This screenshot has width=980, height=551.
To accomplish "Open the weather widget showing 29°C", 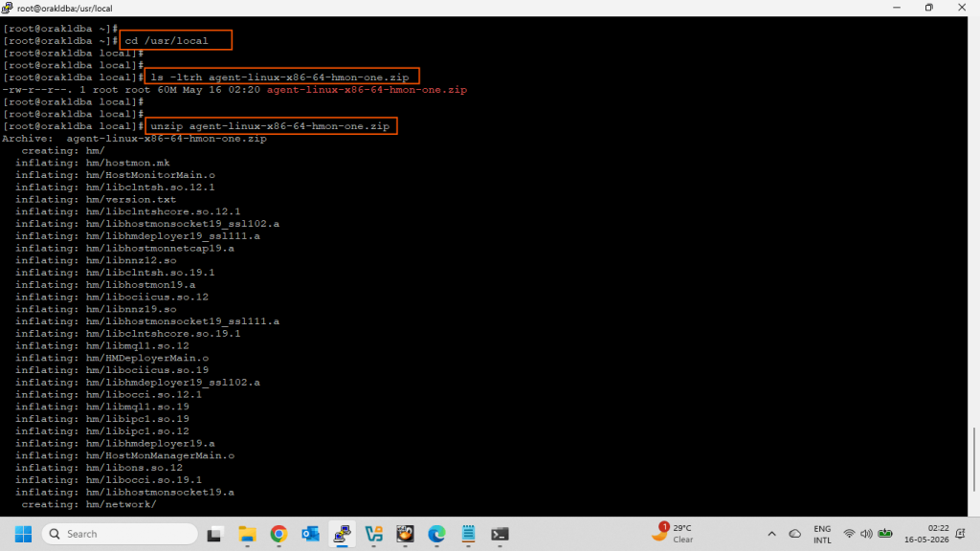I will tap(673, 534).
